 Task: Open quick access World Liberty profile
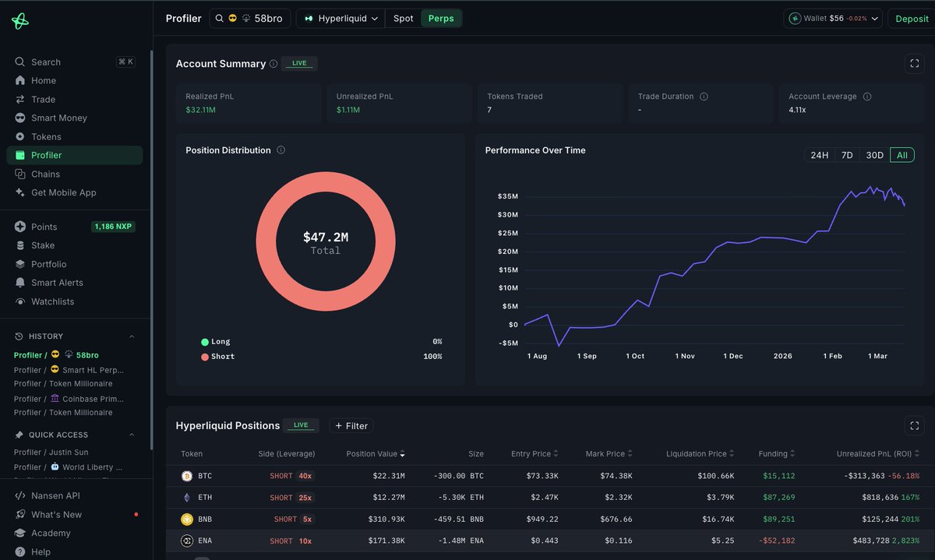coord(69,467)
